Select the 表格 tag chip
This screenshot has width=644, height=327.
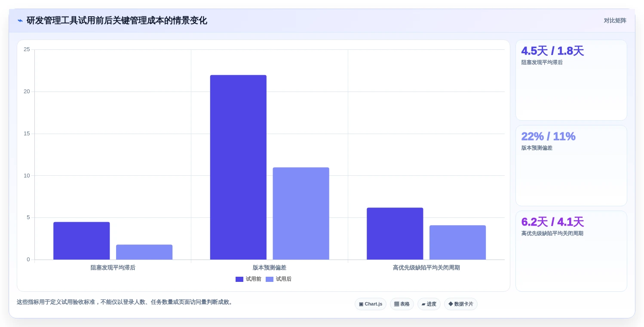(402, 304)
